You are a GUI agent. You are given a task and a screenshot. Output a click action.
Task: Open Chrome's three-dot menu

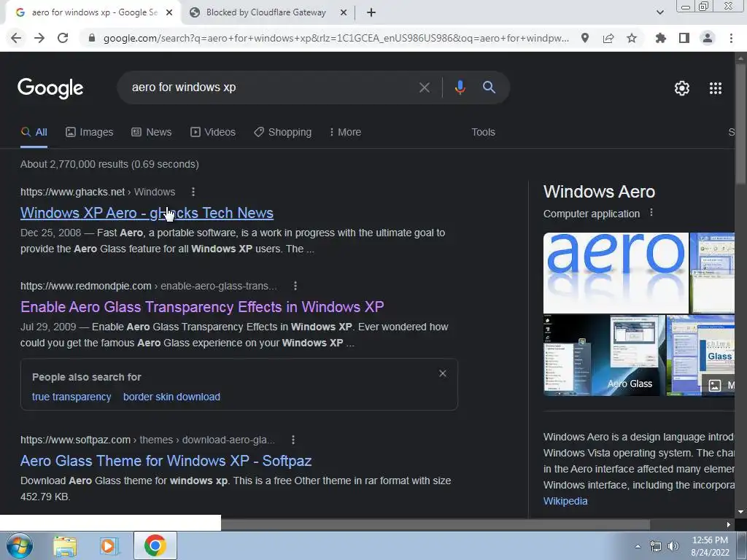click(x=731, y=38)
